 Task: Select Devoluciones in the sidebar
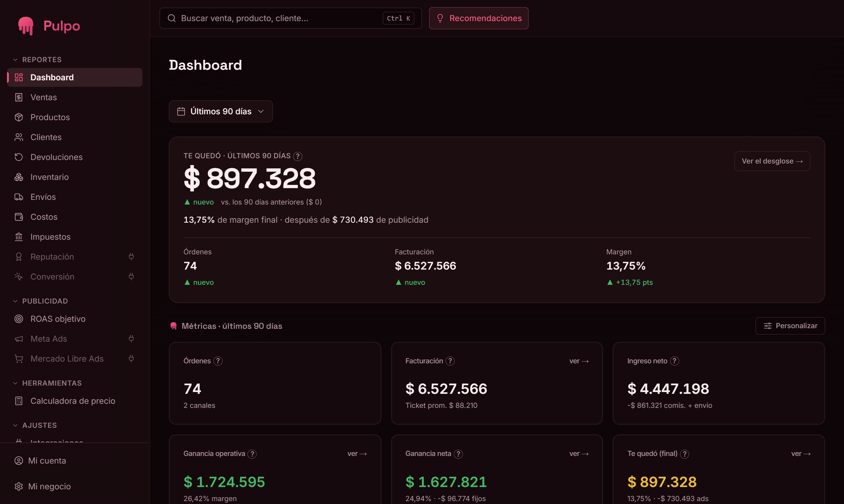coord(75,157)
